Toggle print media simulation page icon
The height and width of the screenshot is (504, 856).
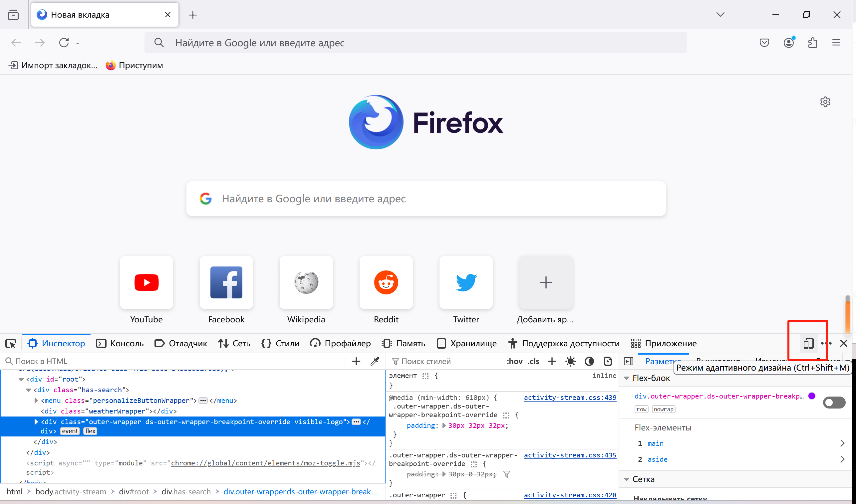608,361
